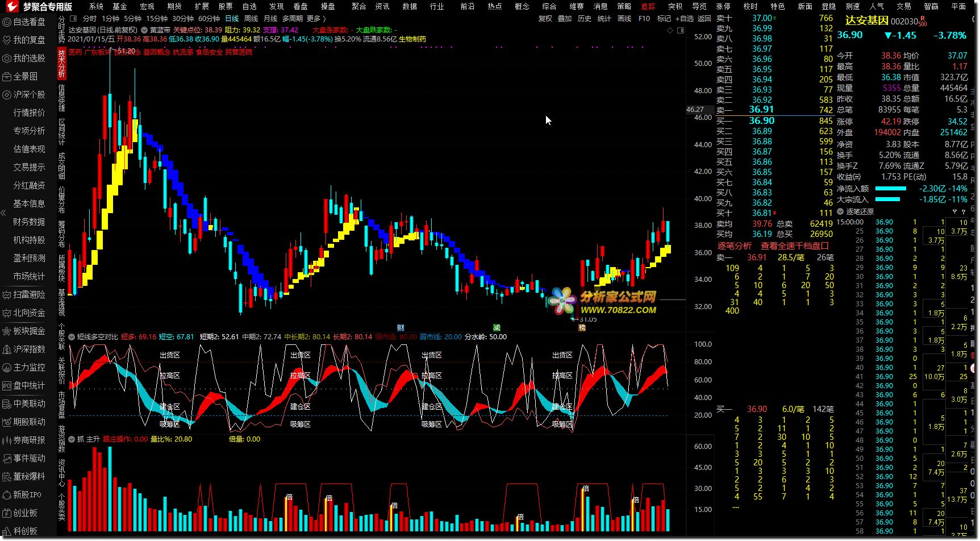Open 科创板 sidebar entry

point(21,531)
